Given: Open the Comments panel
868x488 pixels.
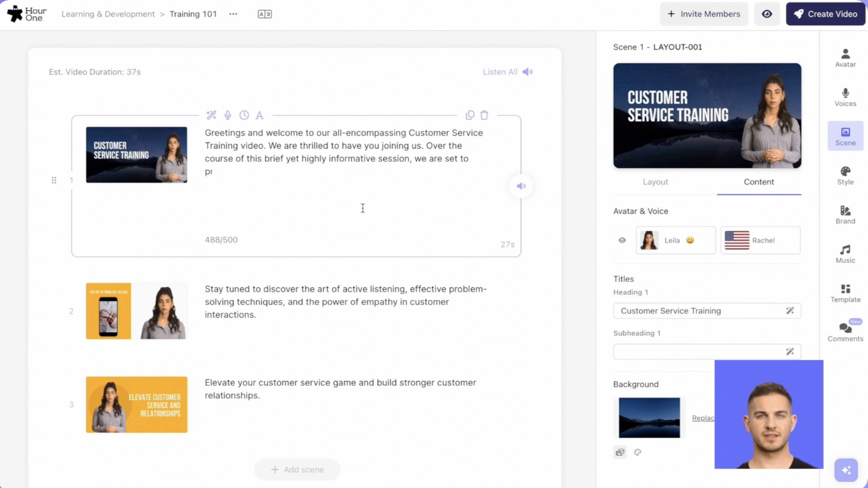Looking at the screenshot, I should 845,332.
